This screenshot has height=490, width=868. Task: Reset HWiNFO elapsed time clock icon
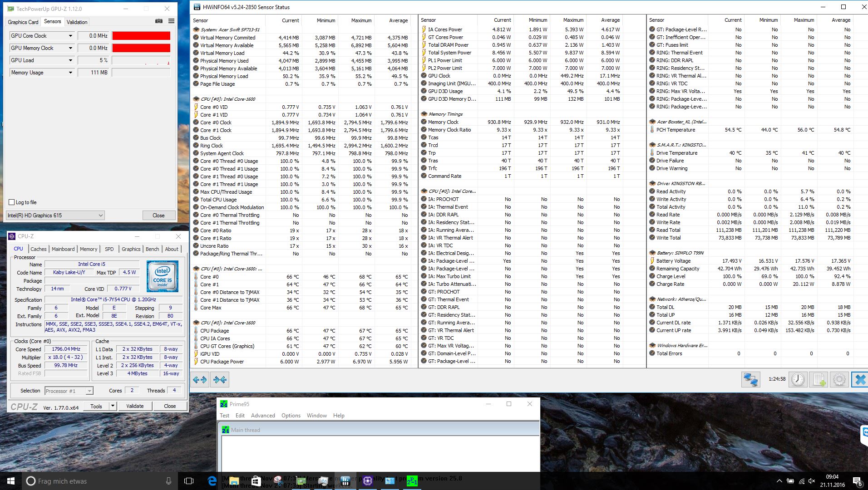point(798,379)
